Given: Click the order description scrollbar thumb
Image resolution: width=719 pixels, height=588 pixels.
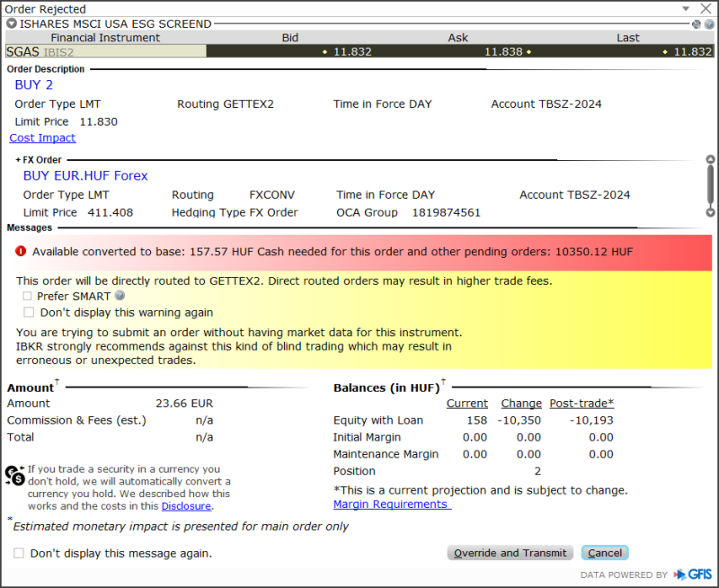Looking at the screenshot, I should 710,185.
